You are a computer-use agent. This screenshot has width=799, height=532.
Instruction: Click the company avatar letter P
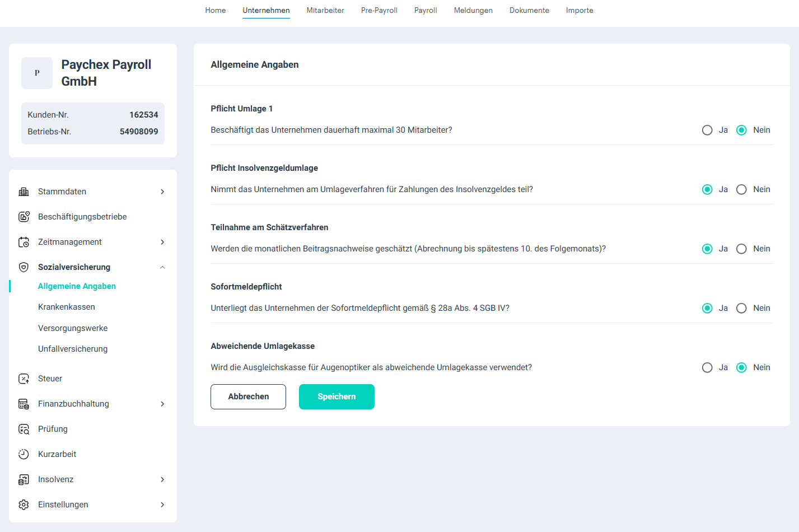pyautogui.click(x=37, y=73)
